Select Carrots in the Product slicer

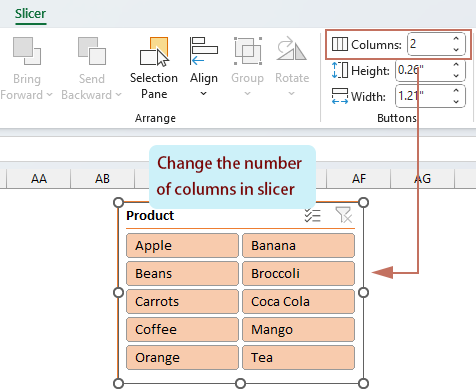pyautogui.click(x=182, y=302)
